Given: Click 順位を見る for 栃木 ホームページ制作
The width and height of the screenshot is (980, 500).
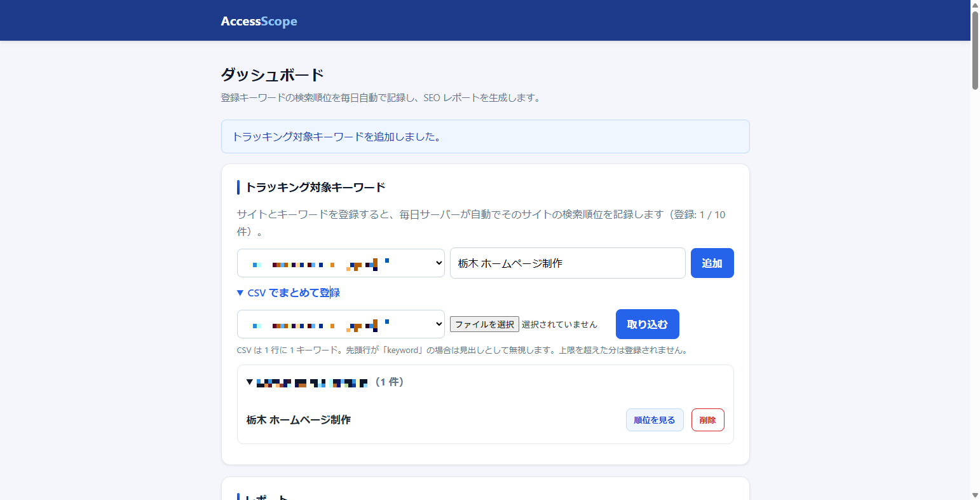Looking at the screenshot, I should click(655, 420).
